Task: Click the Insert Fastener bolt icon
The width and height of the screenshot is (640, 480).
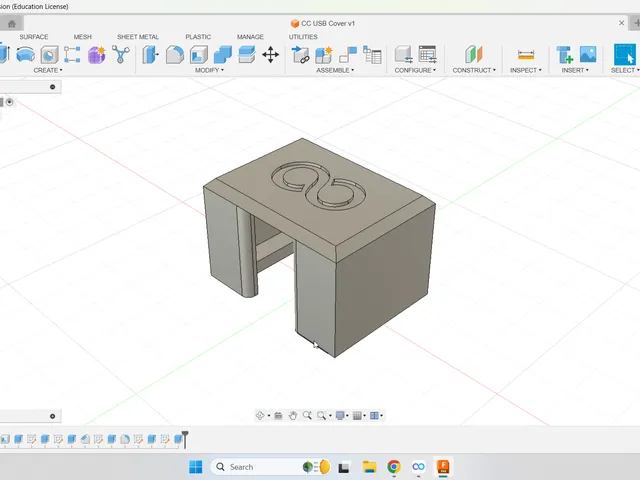Action: point(564,54)
